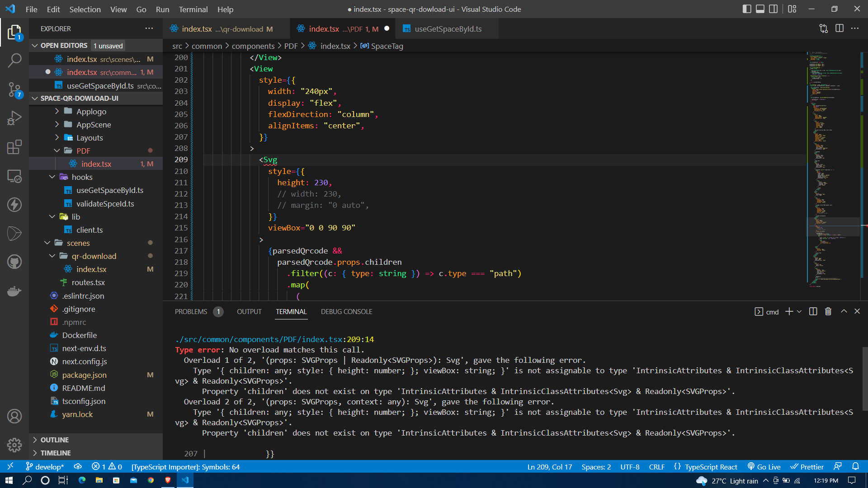Open the develop branch picker

44,467
